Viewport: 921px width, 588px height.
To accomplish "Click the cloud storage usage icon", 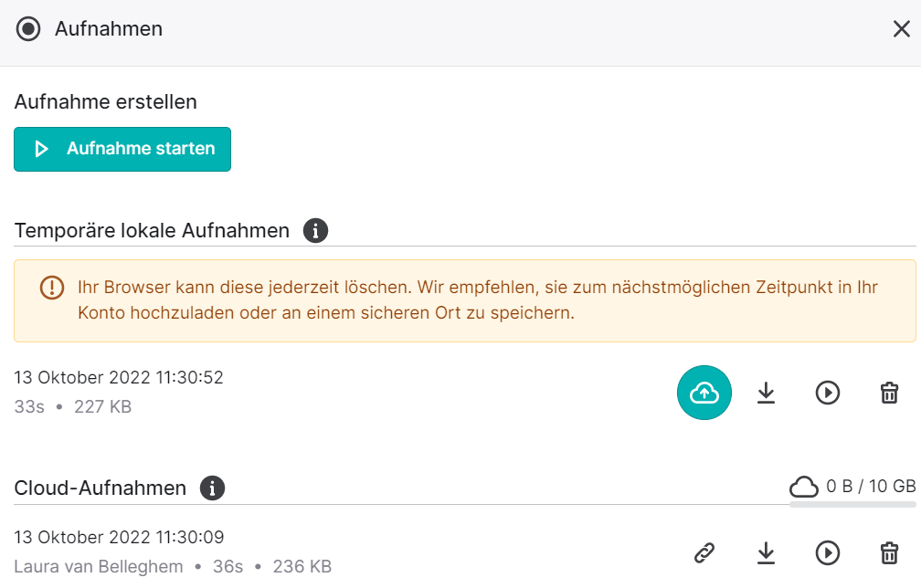I will (803, 487).
